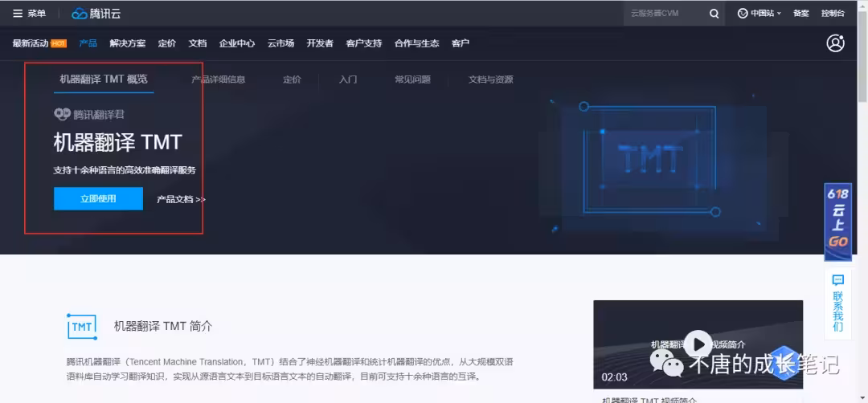Screen dimensions: 868x403
Task: Click the 机器翻译 TMT 简介 heading
Action: (162, 326)
